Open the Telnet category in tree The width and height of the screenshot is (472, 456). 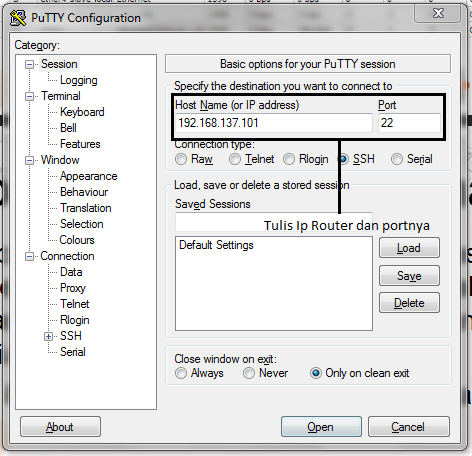75,304
